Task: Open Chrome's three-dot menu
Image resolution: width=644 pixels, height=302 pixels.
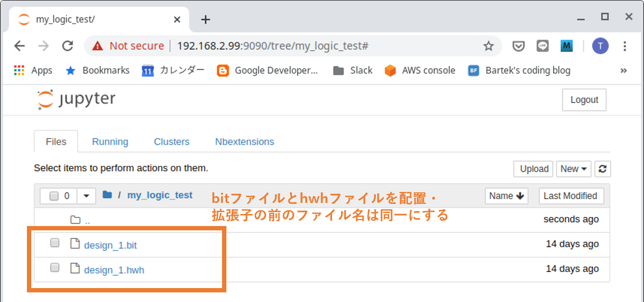Action: click(x=625, y=46)
